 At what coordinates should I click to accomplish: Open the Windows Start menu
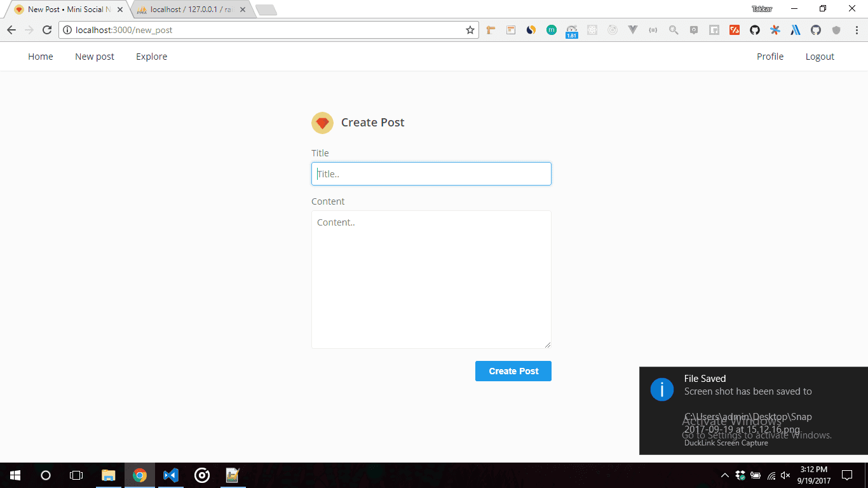[15, 475]
